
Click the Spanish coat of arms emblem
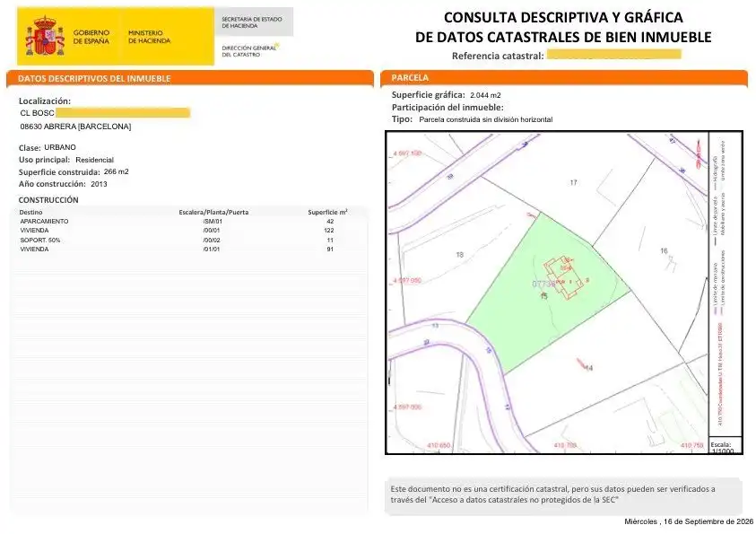[x=45, y=36]
